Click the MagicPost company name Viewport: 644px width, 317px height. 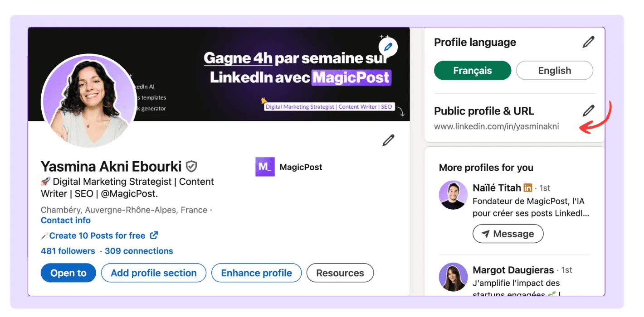tap(301, 167)
